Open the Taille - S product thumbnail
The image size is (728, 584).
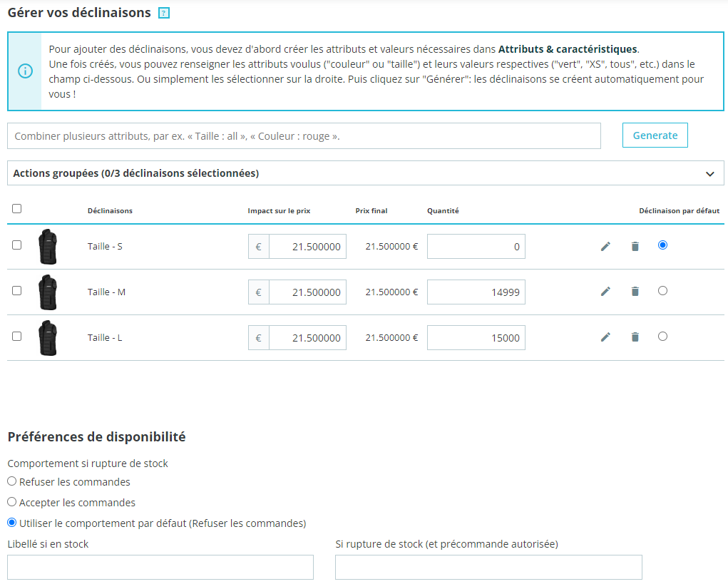pos(48,247)
